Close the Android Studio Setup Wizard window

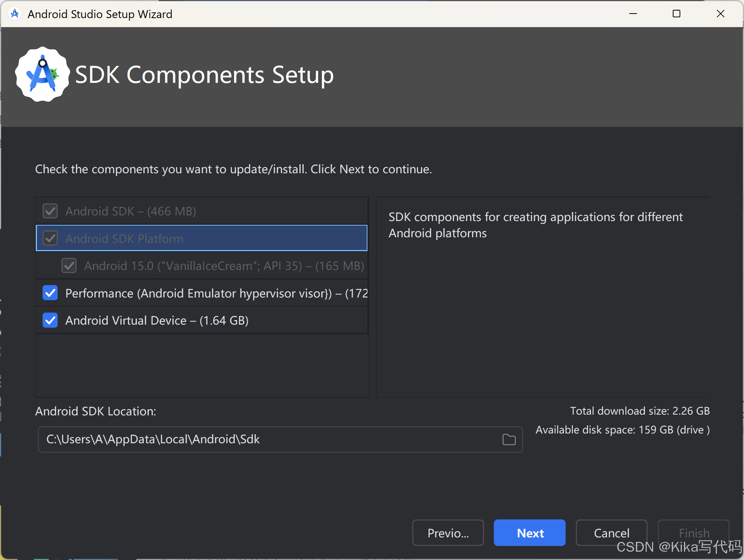pyautogui.click(x=720, y=14)
